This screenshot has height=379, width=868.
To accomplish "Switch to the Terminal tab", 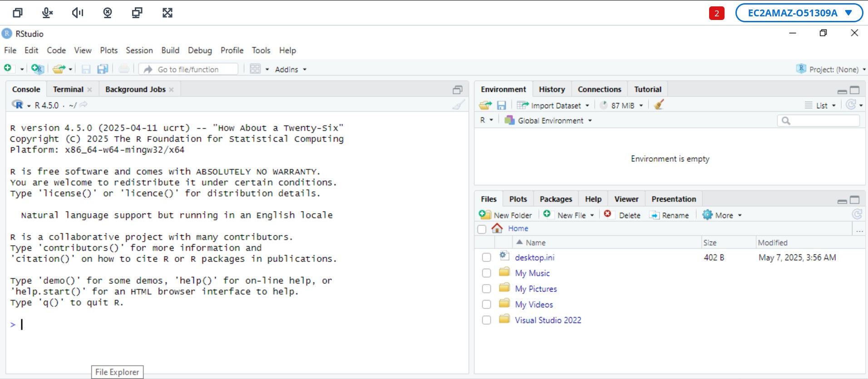I will pos(68,90).
